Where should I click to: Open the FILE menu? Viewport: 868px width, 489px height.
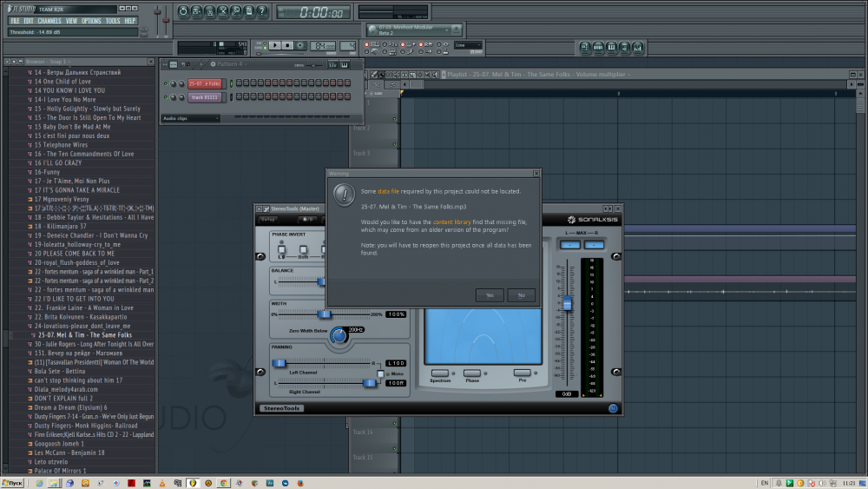[x=15, y=21]
